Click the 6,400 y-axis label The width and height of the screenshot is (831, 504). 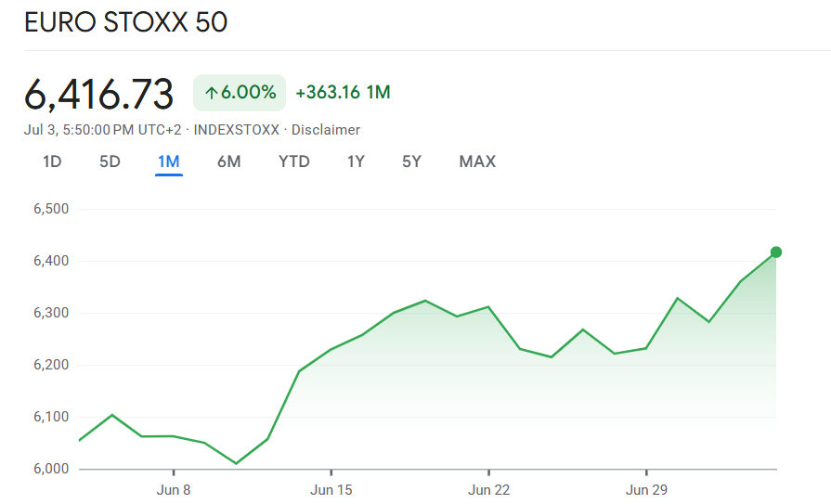click(51, 261)
